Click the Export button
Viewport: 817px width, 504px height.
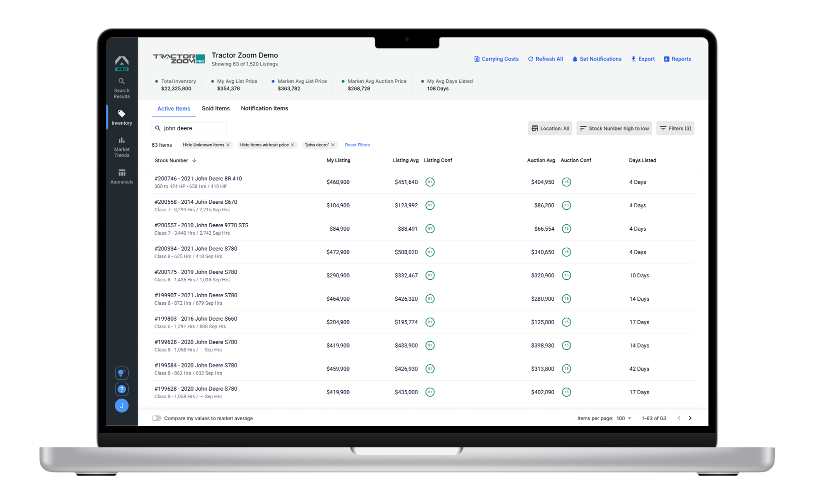pos(642,59)
